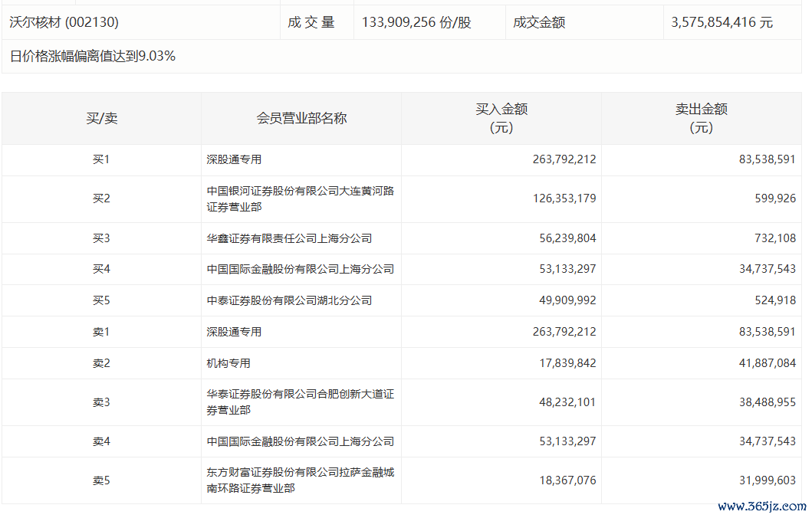Click the 卖出金额 (元) column header
The width and height of the screenshot is (812, 518).
coord(701,118)
